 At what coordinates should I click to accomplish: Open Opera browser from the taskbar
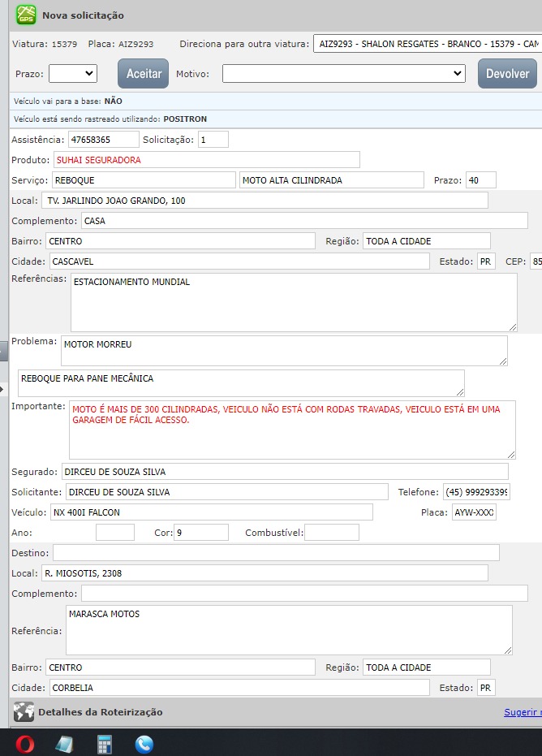point(24,743)
